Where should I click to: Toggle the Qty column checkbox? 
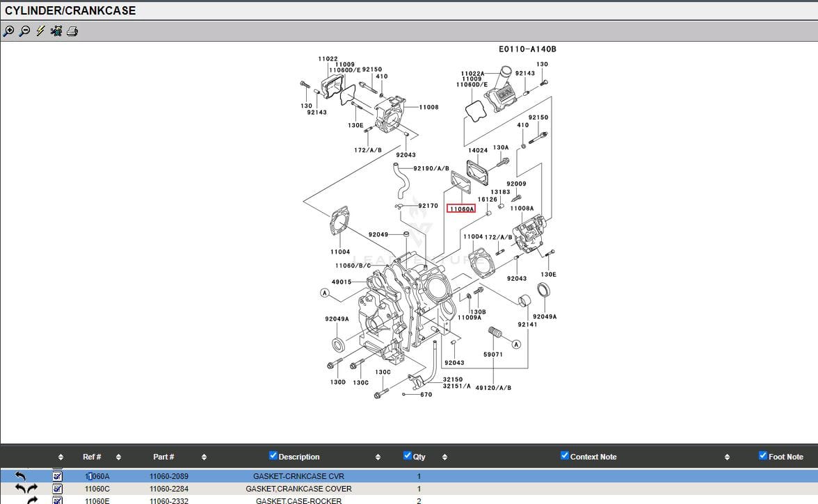coord(408,456)
